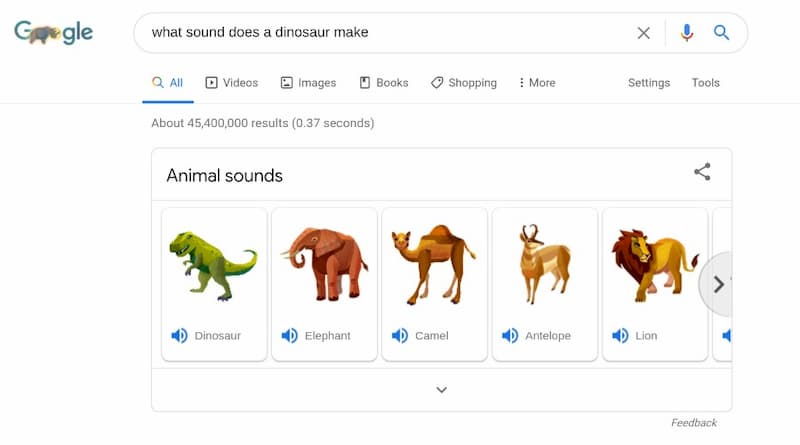Show next animals with right arrow
800x445 pixels.
coord(718,284)
